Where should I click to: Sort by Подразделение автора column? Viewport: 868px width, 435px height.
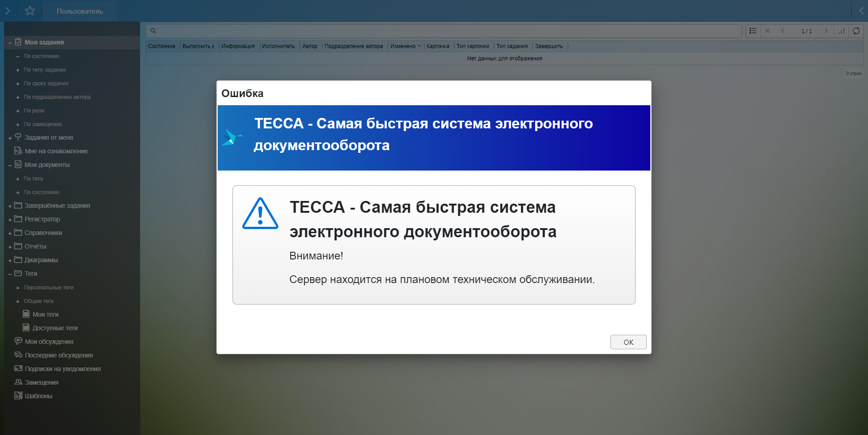pos(354,46)
